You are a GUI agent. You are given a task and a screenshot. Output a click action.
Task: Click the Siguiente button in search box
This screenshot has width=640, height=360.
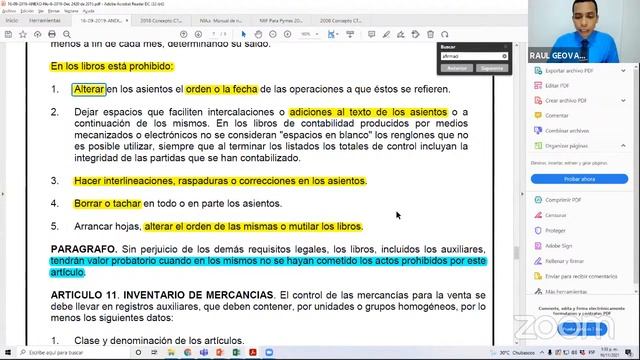click(492, 68)
